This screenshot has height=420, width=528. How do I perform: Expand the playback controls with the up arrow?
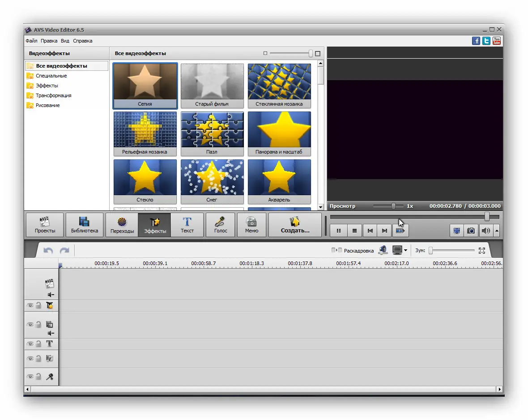(496, 231)
